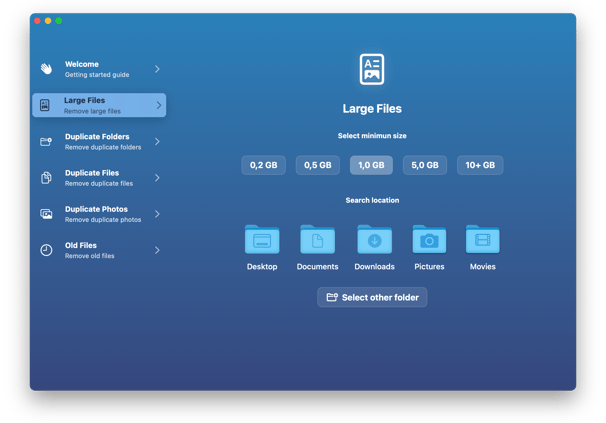Viewport: 606px width, 423px height.
Task: Close the window with red button
Action: pyautogui.click(x=37, y=21)
